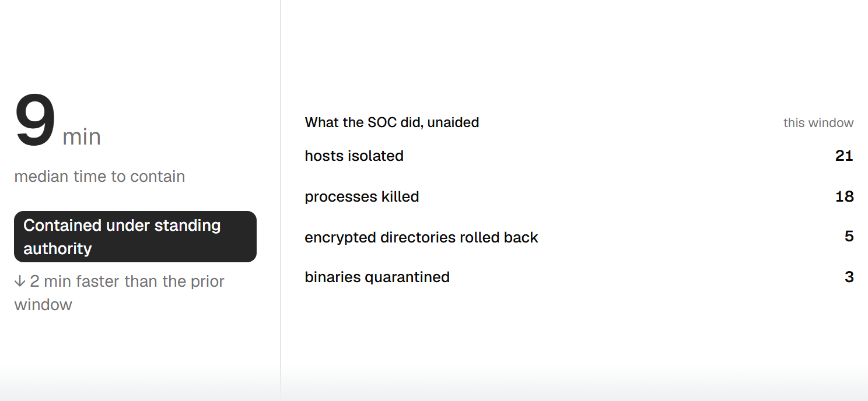The width and height of the screenshot is (868, 401).
Task: Click the word 'window' under the trend text
Action: tap(43, 305)
